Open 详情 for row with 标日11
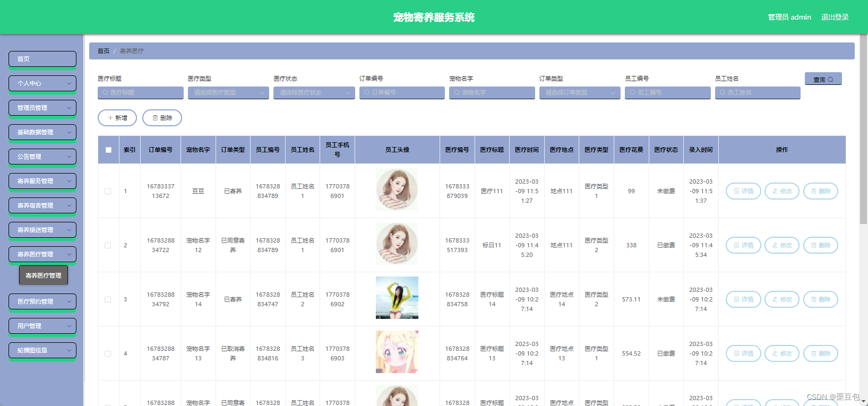 tap(743, 245)
